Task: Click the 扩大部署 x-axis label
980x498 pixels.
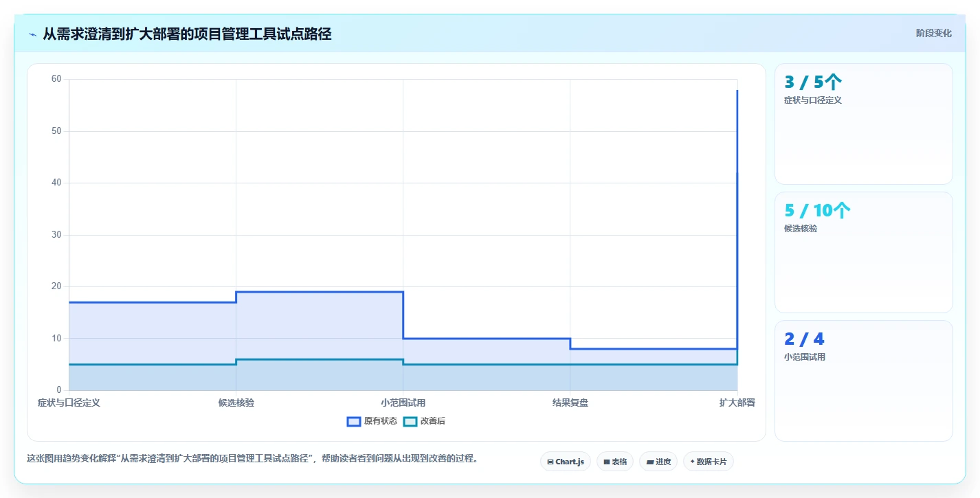Action: point(737,403)
